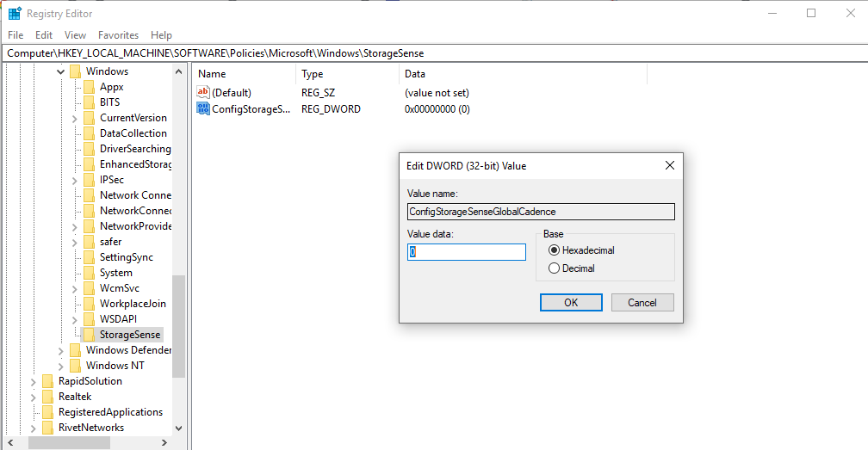Click the (value not set) data cell
868x450 pixels.
click(437, 93)
